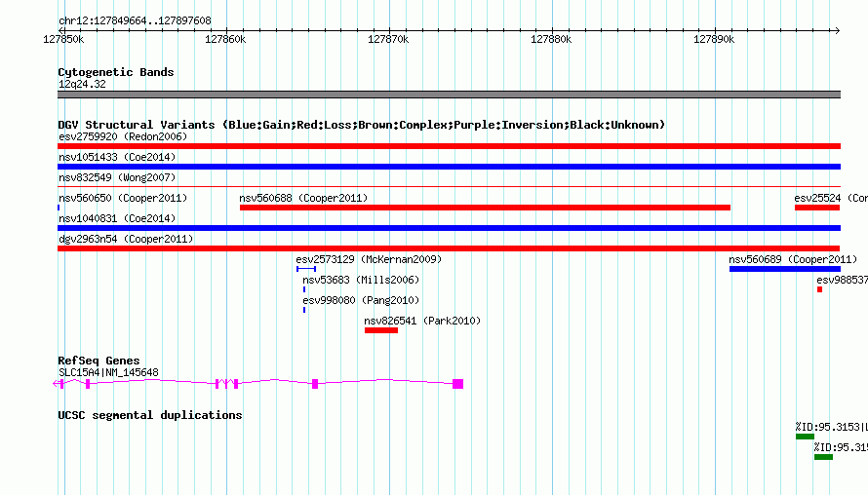This screenshot has height=495, width=868.
Task: Open the nsv53683 (Mills2006) label
Action: 361,280
